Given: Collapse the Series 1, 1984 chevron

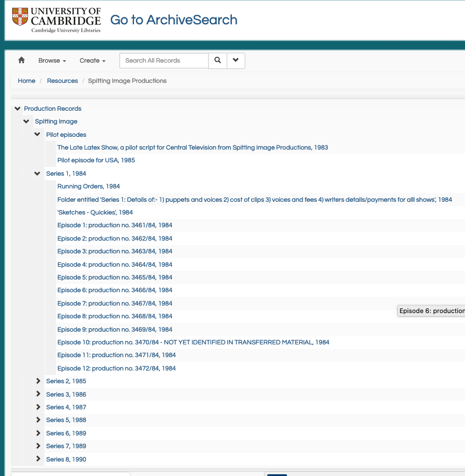Looking at the screenshot, I should tap(37, 173).
